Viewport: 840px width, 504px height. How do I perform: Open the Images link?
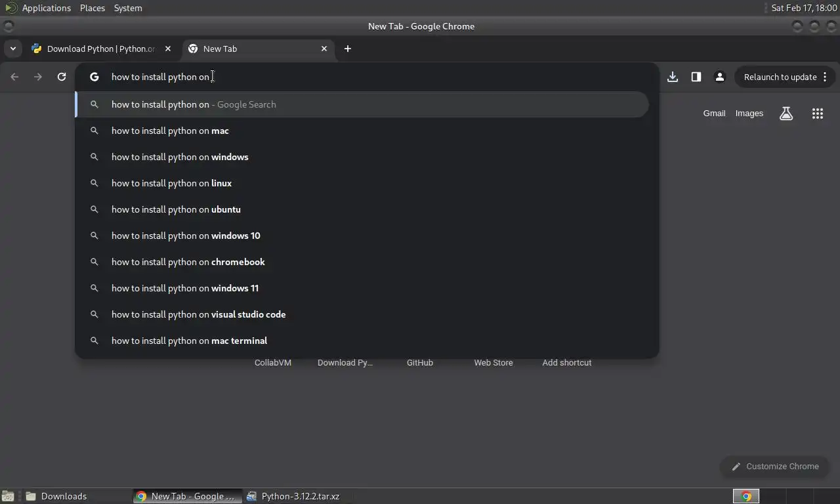click(x=749, y=114)
